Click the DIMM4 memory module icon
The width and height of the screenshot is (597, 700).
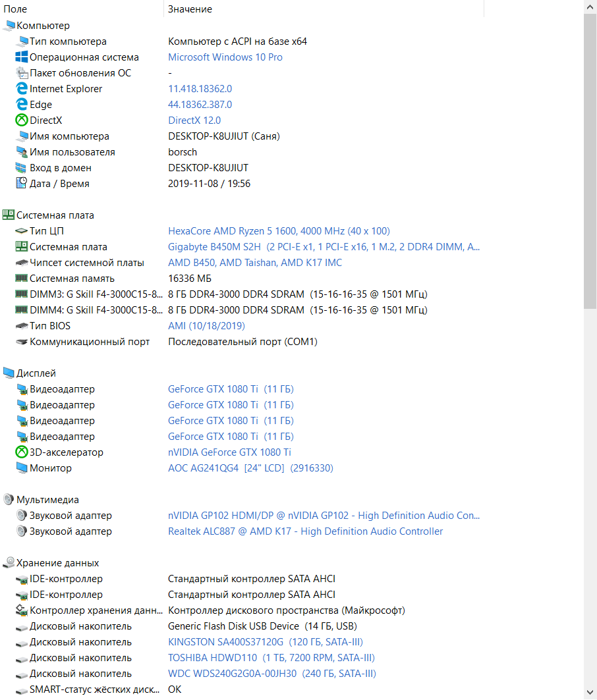click(22, 310)
